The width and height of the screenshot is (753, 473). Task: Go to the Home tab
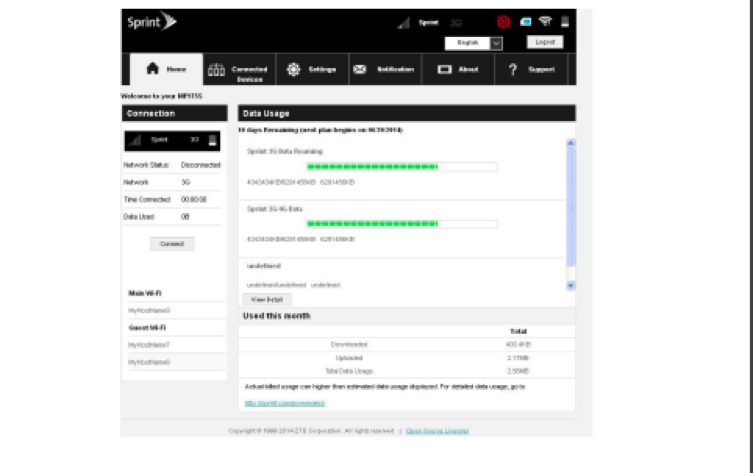point(166,69)
